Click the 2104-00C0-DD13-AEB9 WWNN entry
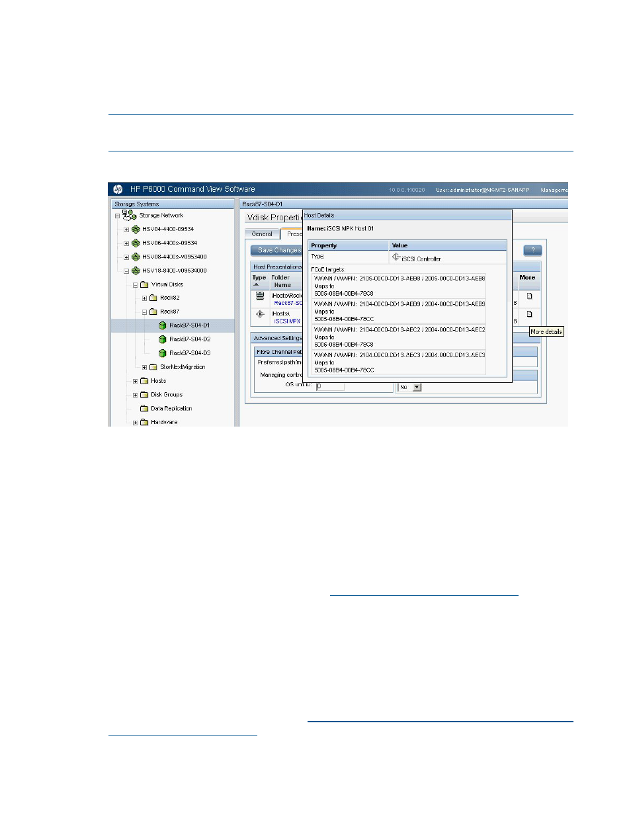The image size is (631, 840). 400,304
